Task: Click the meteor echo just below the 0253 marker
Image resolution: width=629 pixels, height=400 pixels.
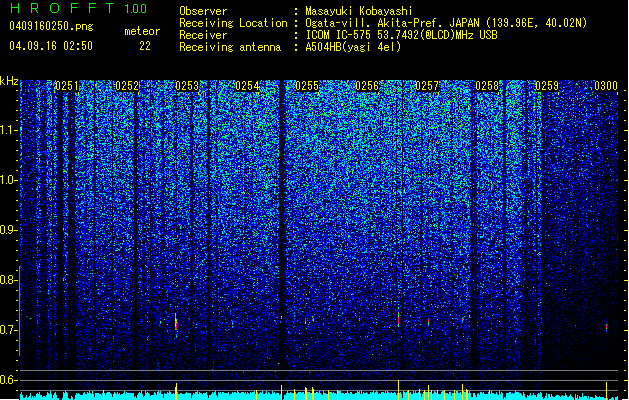Action: 176,322
